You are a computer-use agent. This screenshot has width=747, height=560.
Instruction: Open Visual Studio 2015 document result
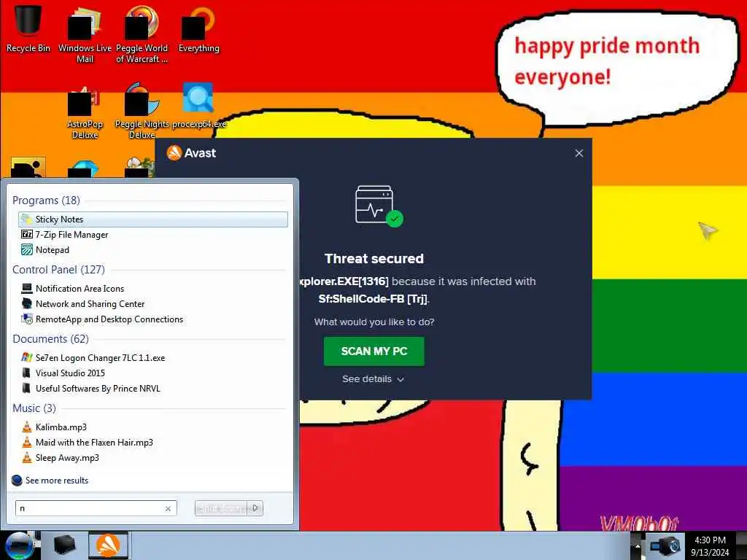pyautogui.click(x=153, y=373)
